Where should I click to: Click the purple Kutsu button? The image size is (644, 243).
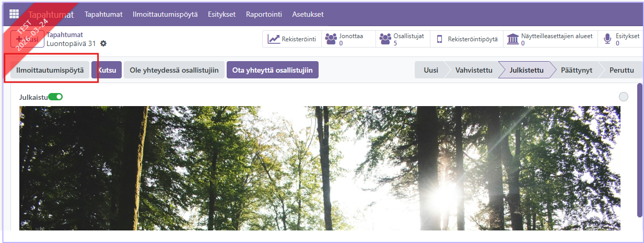tap(107, 70)
